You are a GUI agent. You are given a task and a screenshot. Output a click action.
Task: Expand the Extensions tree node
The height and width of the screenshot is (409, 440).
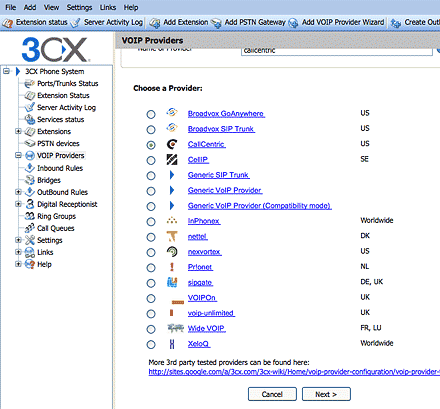tap(18, 131)
